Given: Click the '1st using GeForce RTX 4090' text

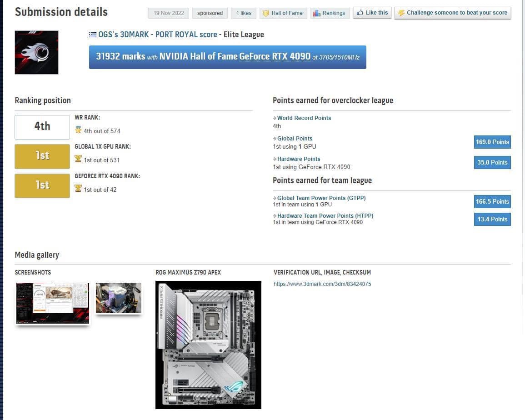Looking at the screenshot, I should 311,167.
